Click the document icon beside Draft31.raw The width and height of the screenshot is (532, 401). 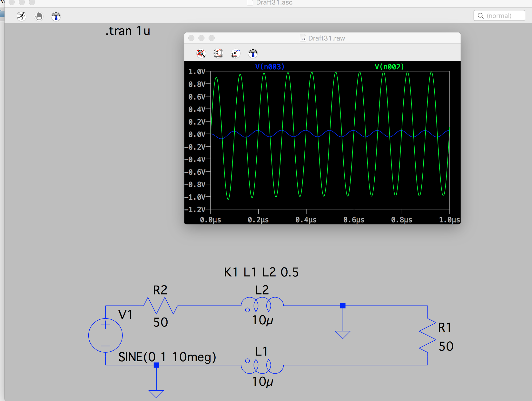tap(303, 38)
